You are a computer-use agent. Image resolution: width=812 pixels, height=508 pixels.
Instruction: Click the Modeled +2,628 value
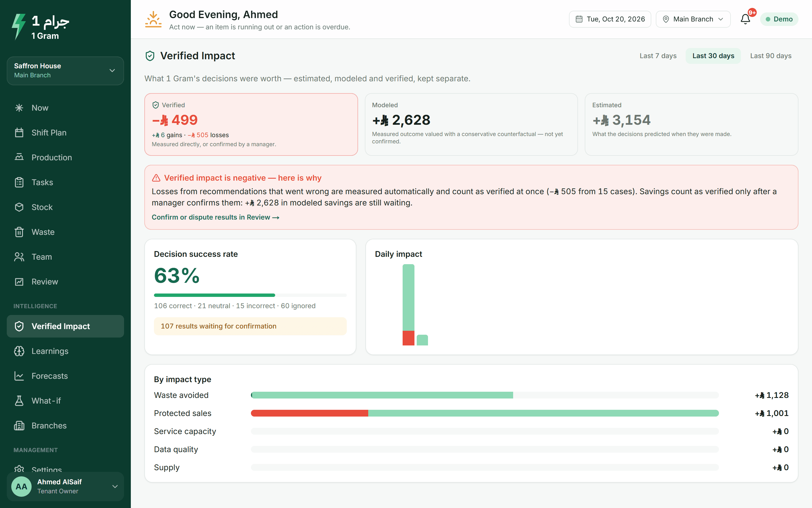(x=401, y=120)
